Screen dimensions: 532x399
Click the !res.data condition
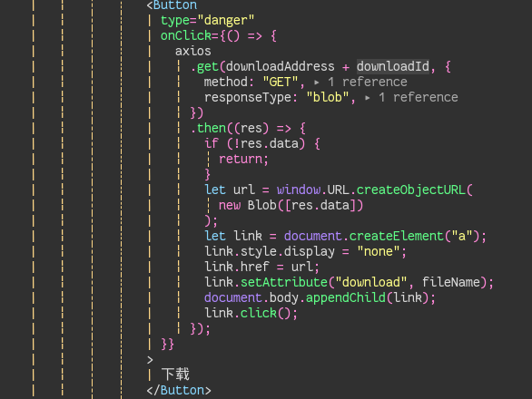[x=266, y=144]
